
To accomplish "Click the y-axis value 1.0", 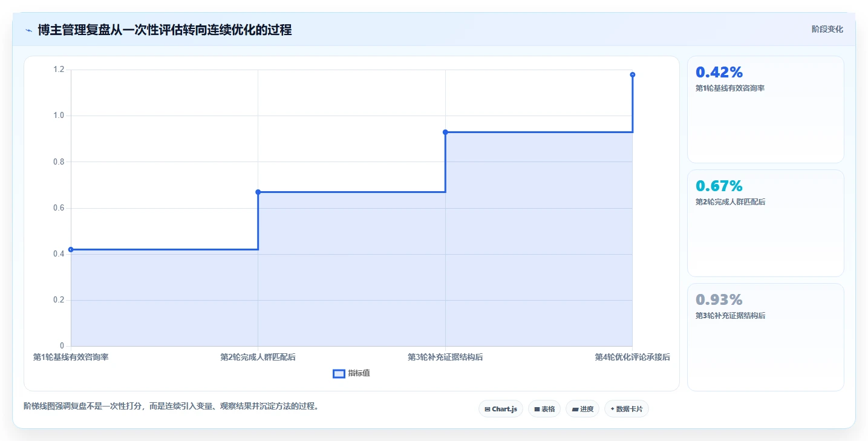I will pyautogui.click(x=59, y=116).
